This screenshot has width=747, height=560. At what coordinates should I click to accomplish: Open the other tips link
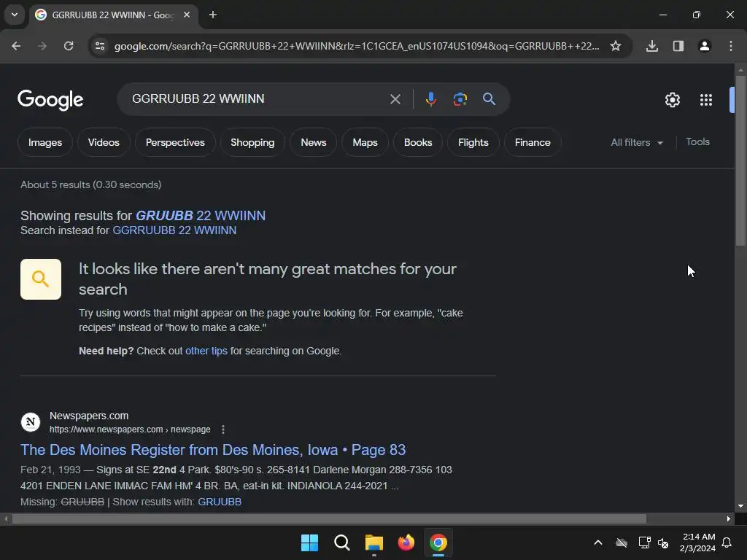pyautogui.click(x=206, y=351)
